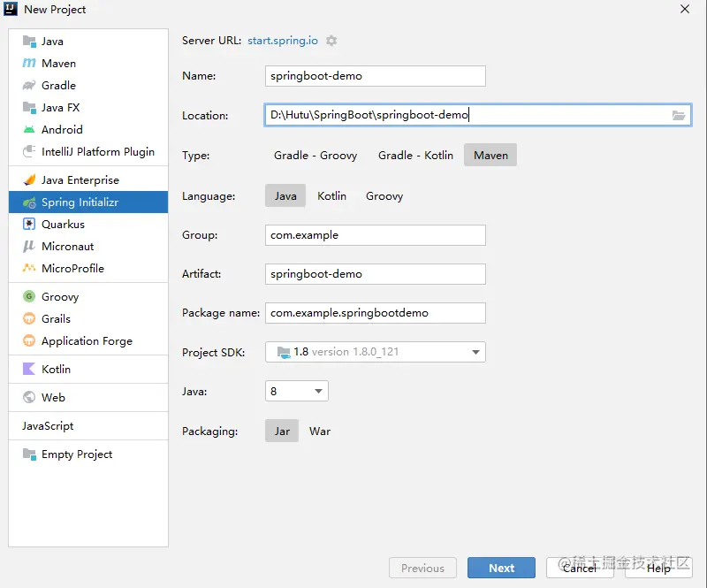The height and width of the screenshot is (588, 707).
Task: Click the Web globe icon
Action: 29,397
